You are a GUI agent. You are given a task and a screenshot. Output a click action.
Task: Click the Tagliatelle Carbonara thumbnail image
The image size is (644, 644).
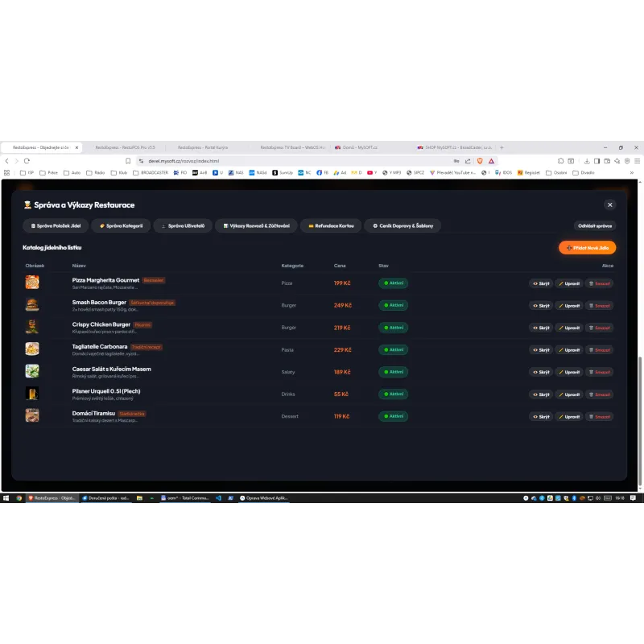click(32, 349)
